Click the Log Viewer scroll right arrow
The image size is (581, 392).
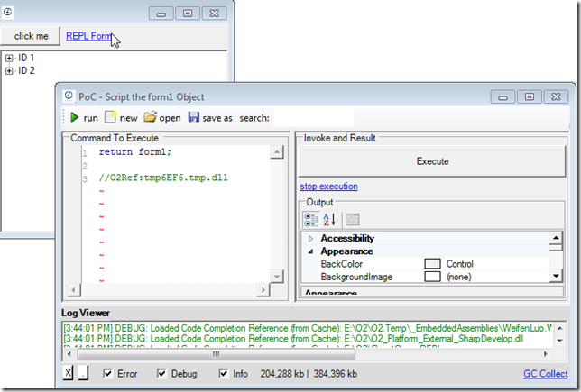546,354
